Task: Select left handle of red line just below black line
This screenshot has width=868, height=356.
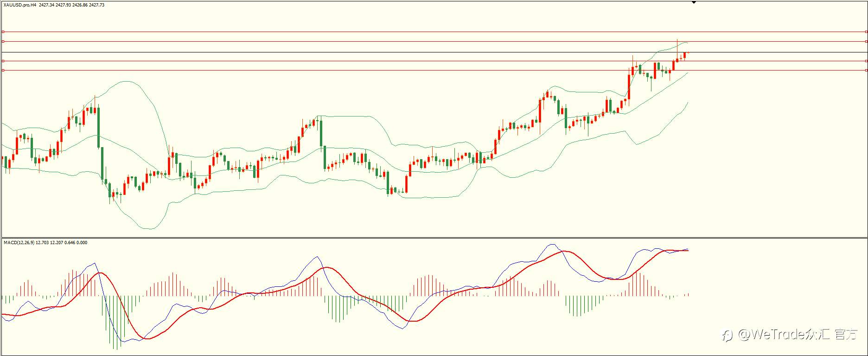Action: [x=3, y=61]
